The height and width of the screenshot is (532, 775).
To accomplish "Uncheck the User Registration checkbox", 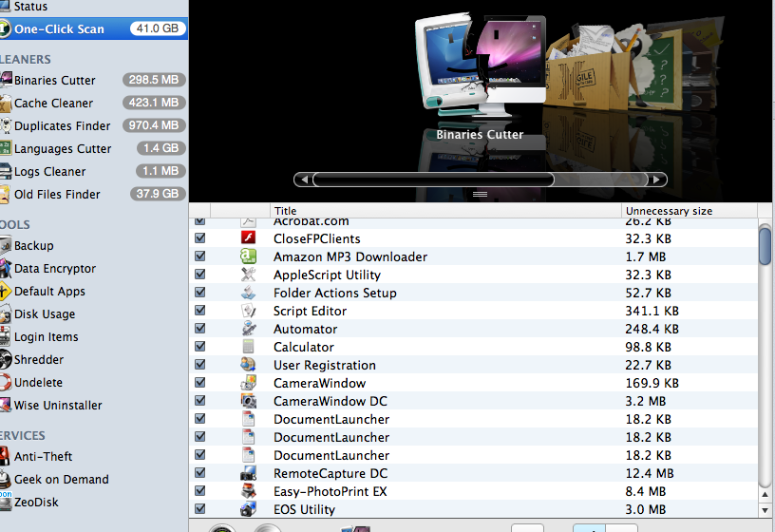I will click(x=200, y=365).
